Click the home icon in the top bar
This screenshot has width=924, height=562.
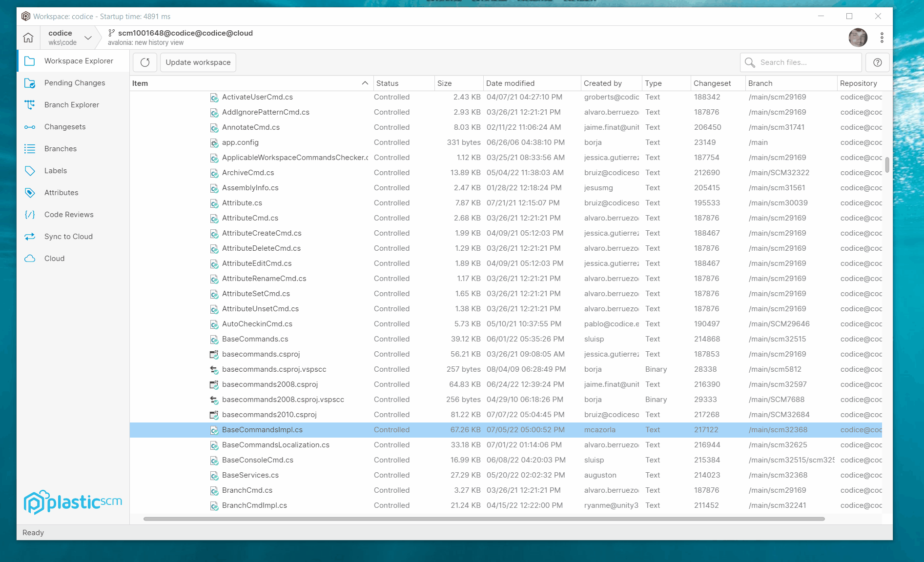click(x=28, y=37)
